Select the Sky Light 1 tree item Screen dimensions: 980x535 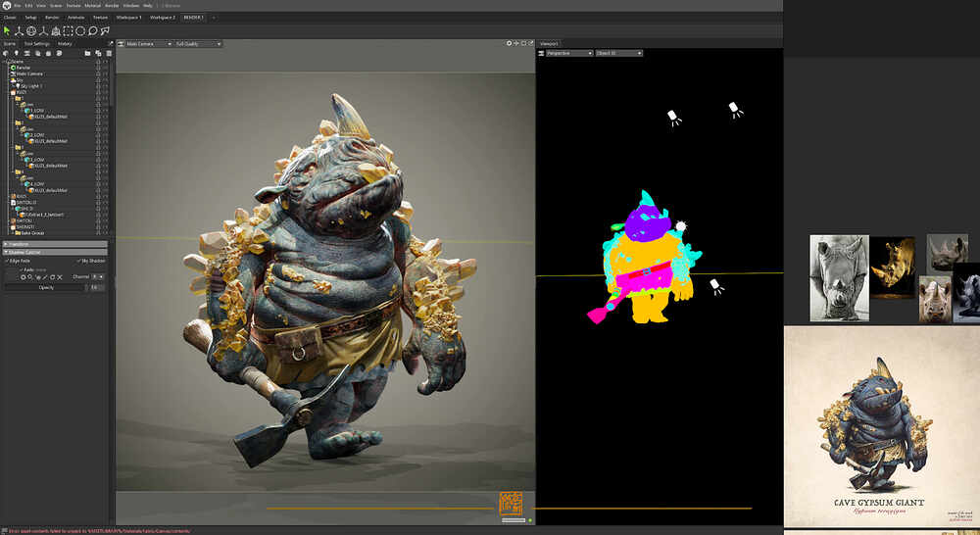point(29,86)
